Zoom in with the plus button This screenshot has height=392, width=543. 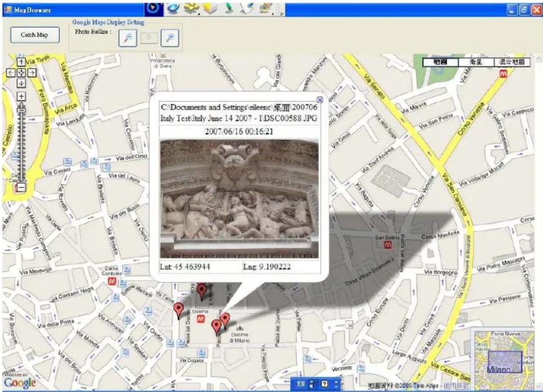pos(21,96)
